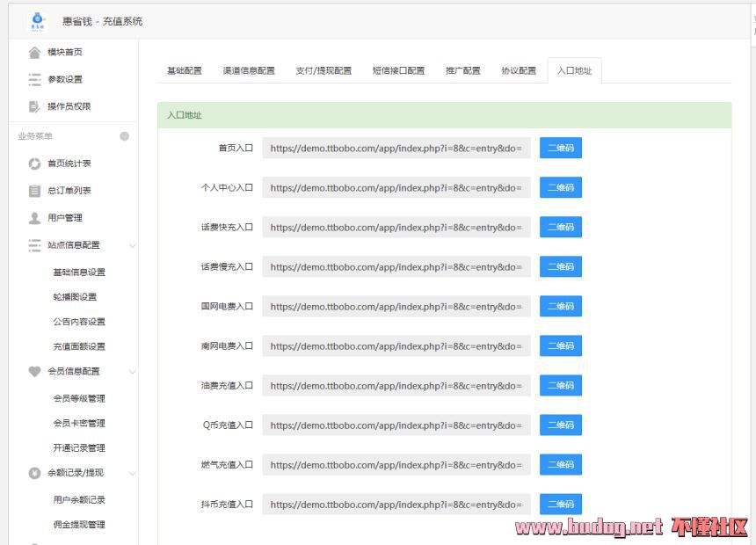Screen dimensions: 756x545
Task: Open the 支付/提现配置 tab
Action: pyautogui.click(x=323, y=71)
